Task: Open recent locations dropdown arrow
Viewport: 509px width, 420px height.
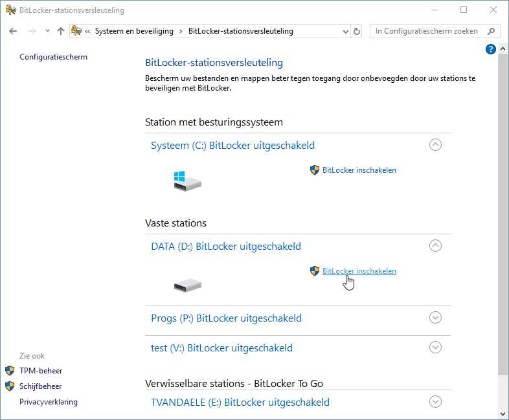Action: pyautogui.click(x=47, y=31)
